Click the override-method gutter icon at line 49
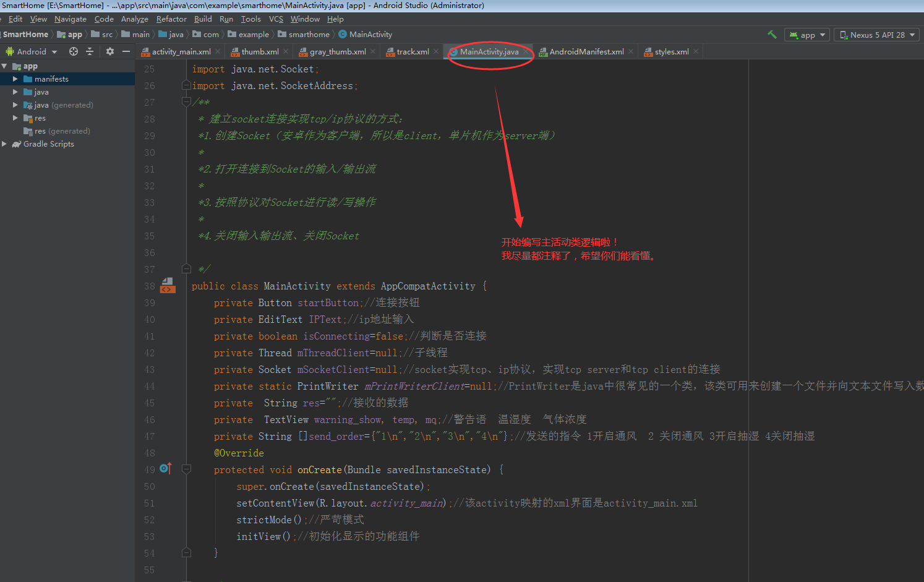 pyautogui.click(x=165, y=469)
